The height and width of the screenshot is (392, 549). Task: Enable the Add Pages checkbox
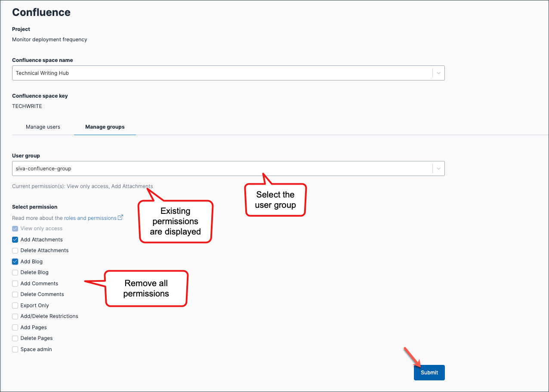click(x=15, y=327)
